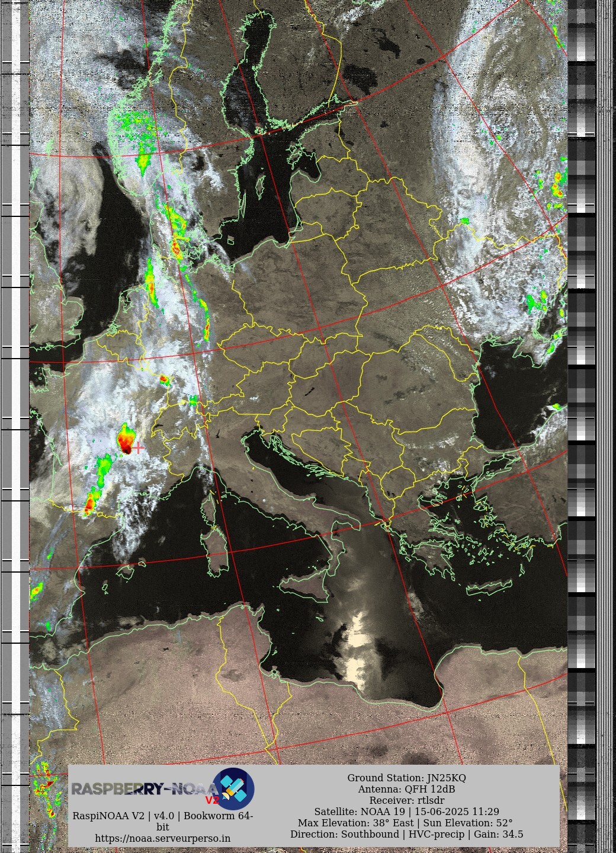Select the "Satellite: NOAA 19 | 15-06-2025 11:29" line
616x853 pixels.
coord(406,812)
